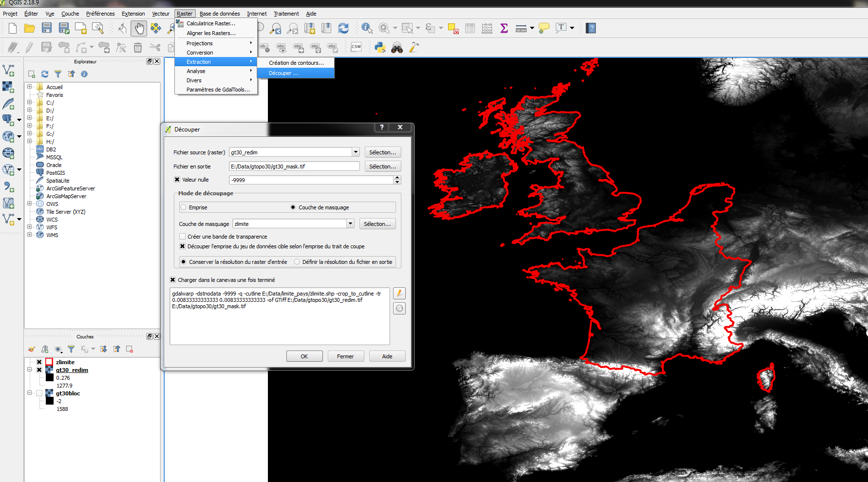Image resolution: width=868 pixels, height=482 pixels.
Task: Click the Fichier en sortie path field
Action: pos(294,167)
